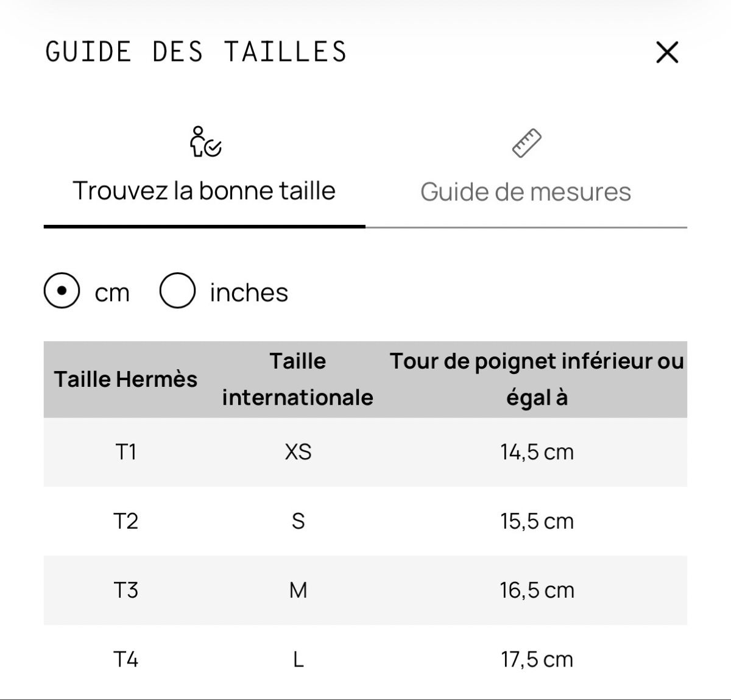
Task: Click the M international size cell
Action: point(298,590)
